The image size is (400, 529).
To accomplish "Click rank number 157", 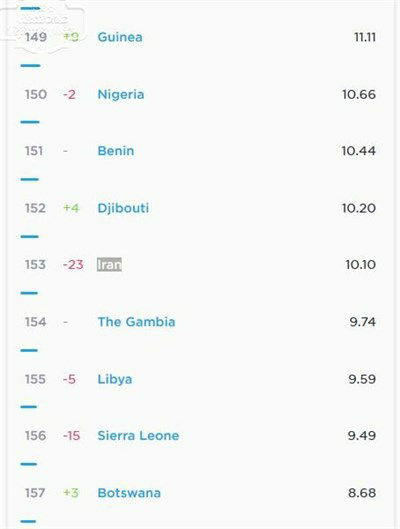I will point(35,493).
